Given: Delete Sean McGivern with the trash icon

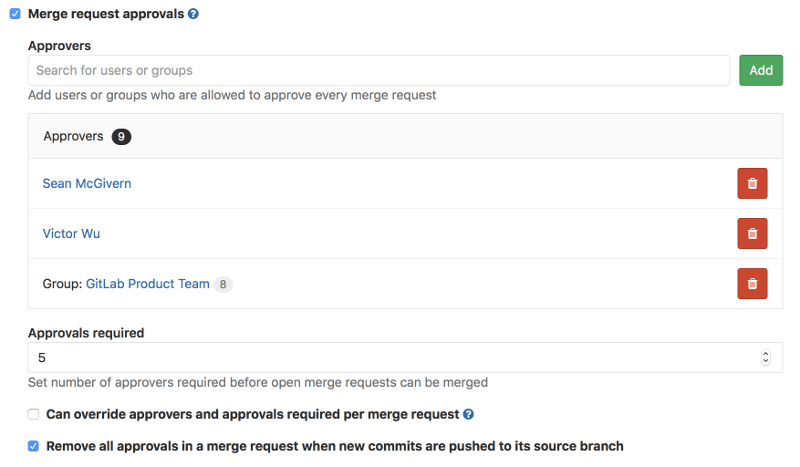Looking at the screenshot, I should coord(752,184).
